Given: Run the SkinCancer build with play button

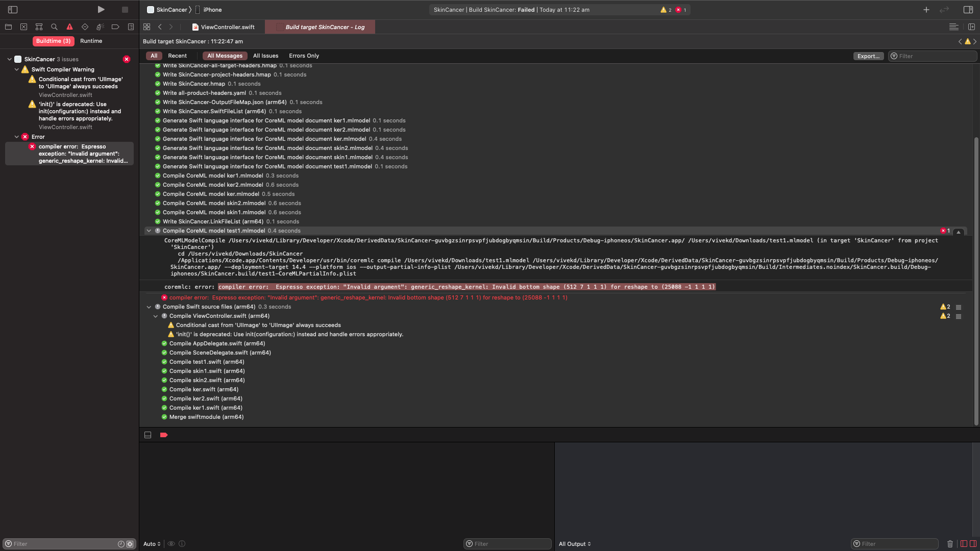Looking at the screenshot, I should coord(101,10).
